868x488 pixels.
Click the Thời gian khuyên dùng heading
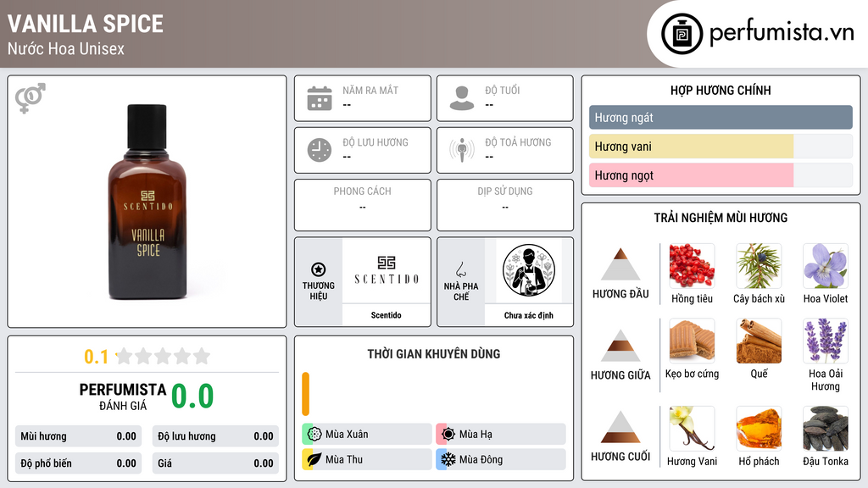tap(434, 354)
